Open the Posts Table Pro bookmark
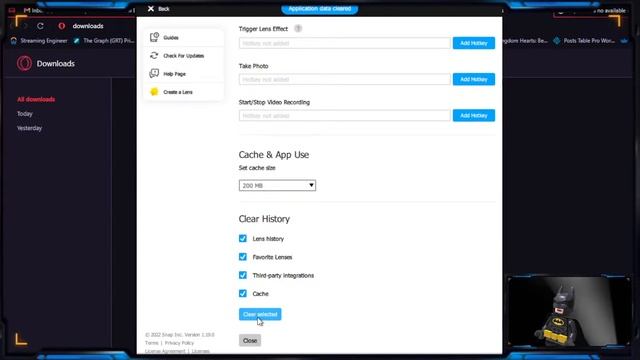 pos(584,41)
